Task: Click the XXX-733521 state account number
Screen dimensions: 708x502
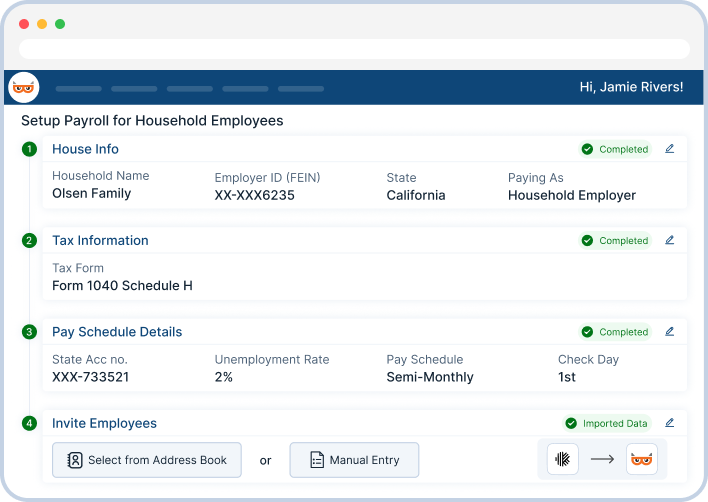Action: coord(91,377)
